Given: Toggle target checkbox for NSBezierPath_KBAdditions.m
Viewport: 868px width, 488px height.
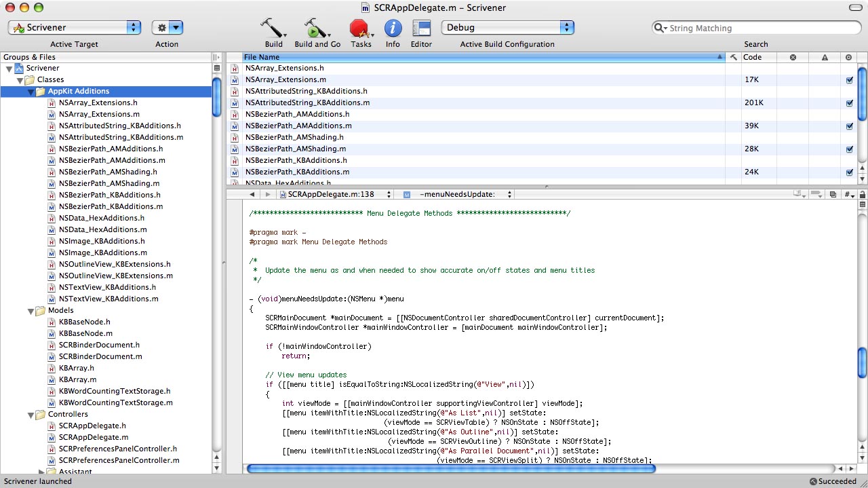Looking at the screenshot, I should (850, 172).
